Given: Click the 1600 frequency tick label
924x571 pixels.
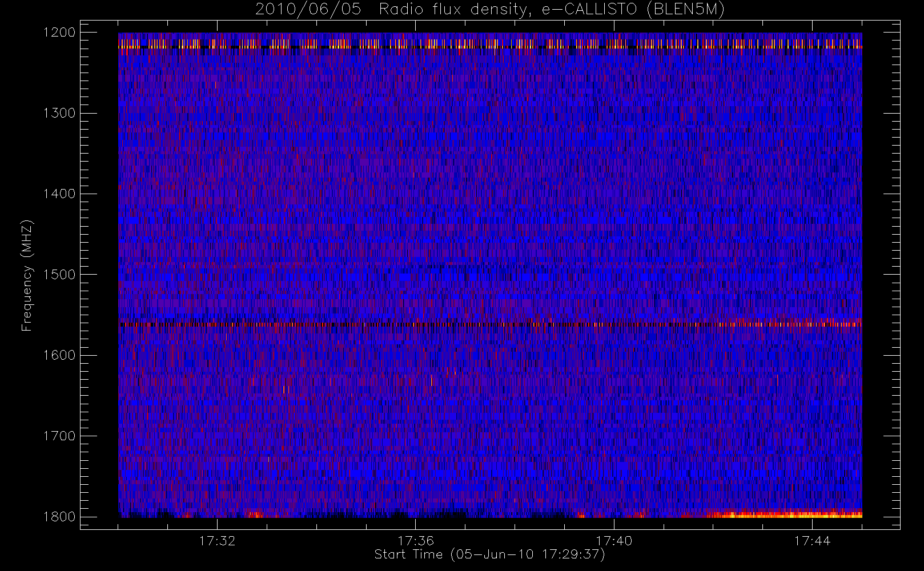Looking at the screenshot, I should tap(59, 355).
